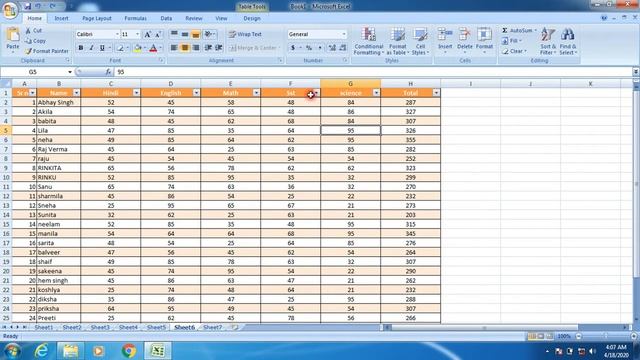Click the Increase Font Size icon

pyautogui.click(x=147, y=34)
